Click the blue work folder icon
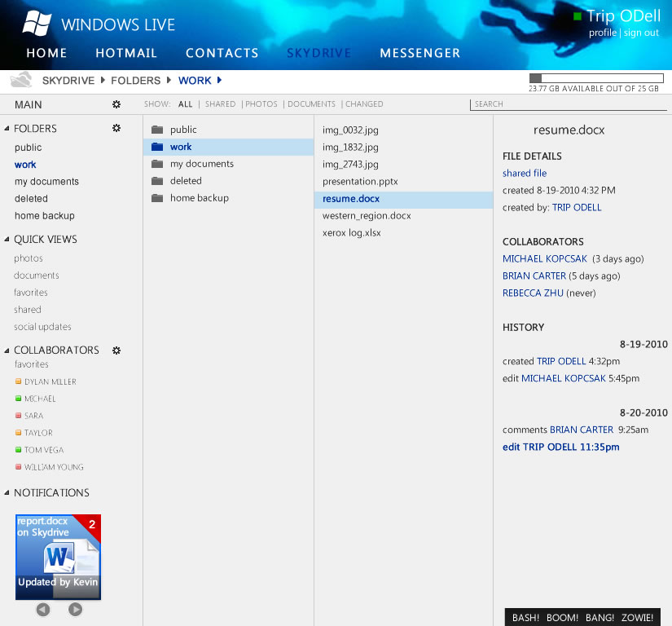Image resolution: width=672 pixels, height=626 pixels. pyautogui.click(x=157, y=147)
